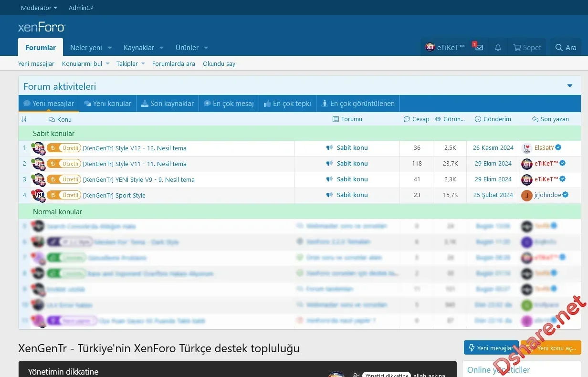The height and width of the screenshot is (377, 588).
Task: Open the inbox envelope icon with notification badge
Action: pyautogui.click(x=479, y=47)
